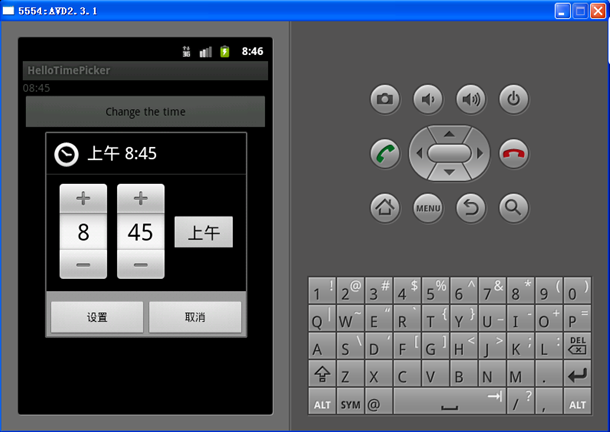
Task: Click the 08:45 time display text
Action: tap(37, 88)
